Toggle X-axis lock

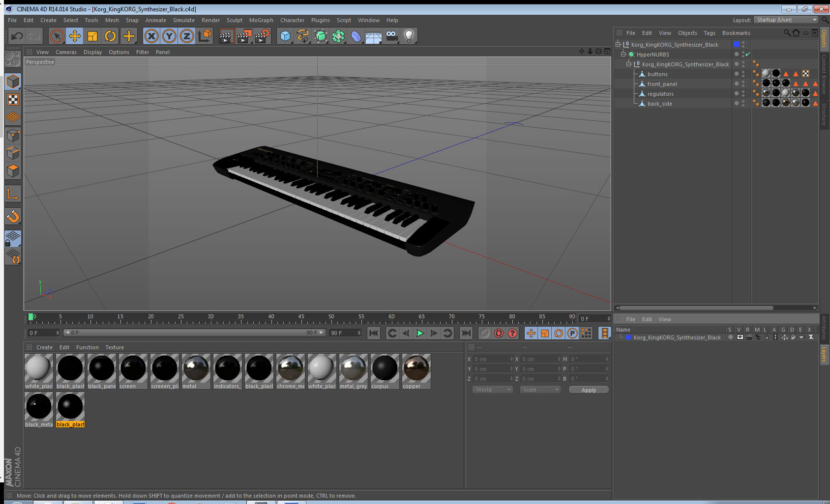(151, 36)
